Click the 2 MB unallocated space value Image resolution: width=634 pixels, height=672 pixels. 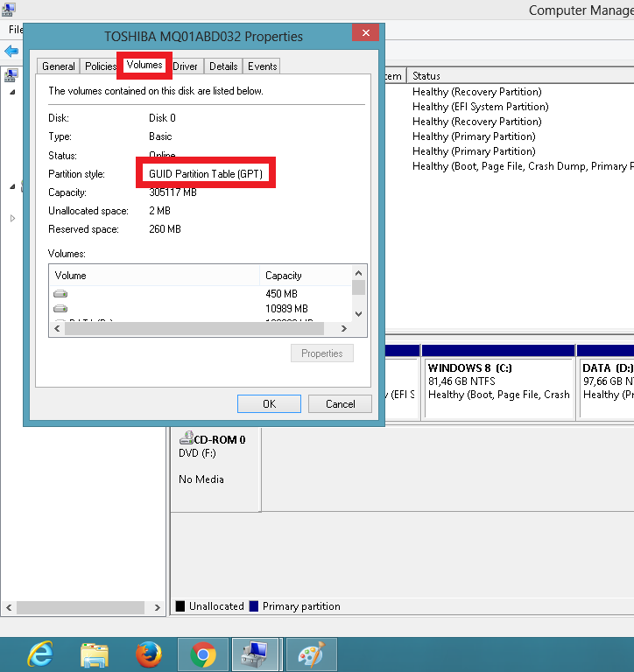point(159,211)
